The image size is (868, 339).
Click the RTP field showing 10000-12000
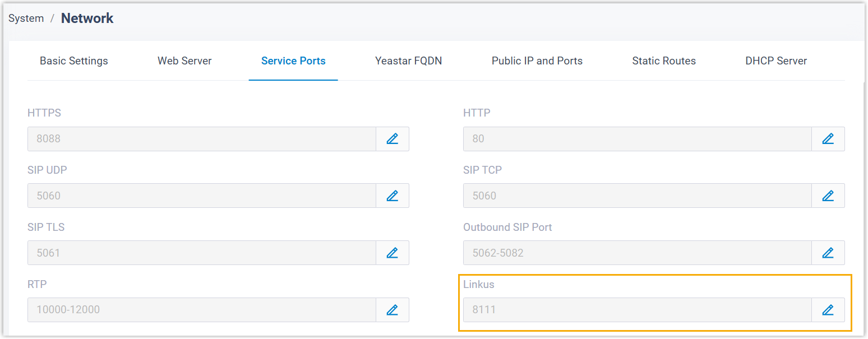[201, 310]
